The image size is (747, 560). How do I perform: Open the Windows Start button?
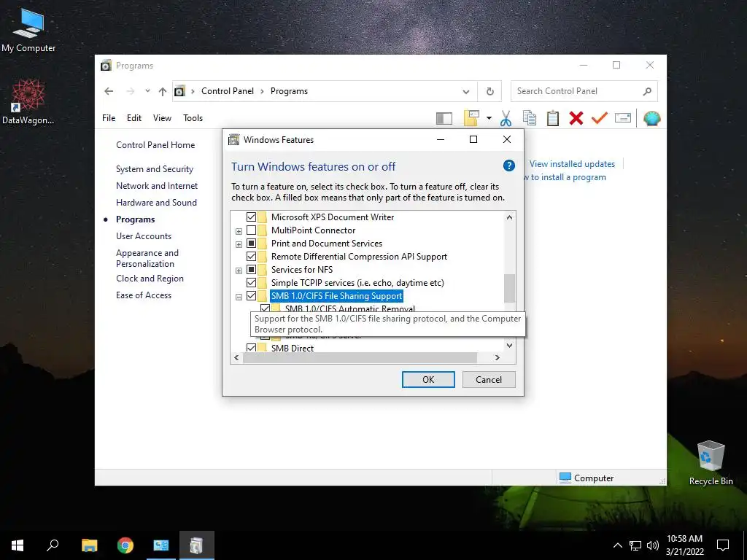18,545
